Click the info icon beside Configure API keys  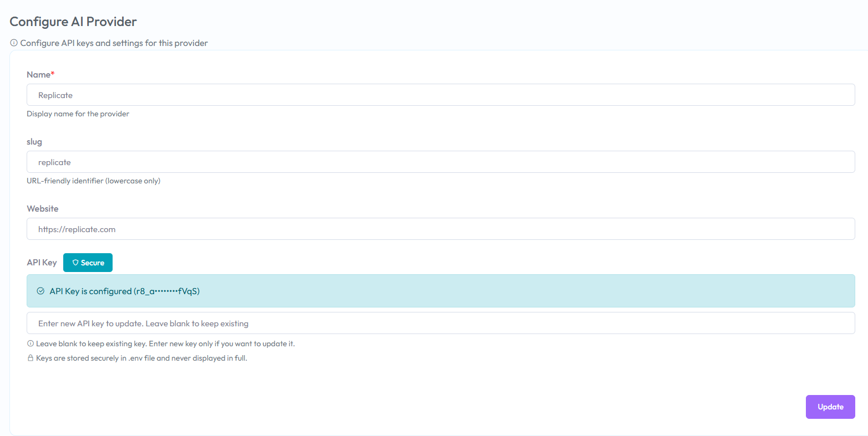pos(14,43)
